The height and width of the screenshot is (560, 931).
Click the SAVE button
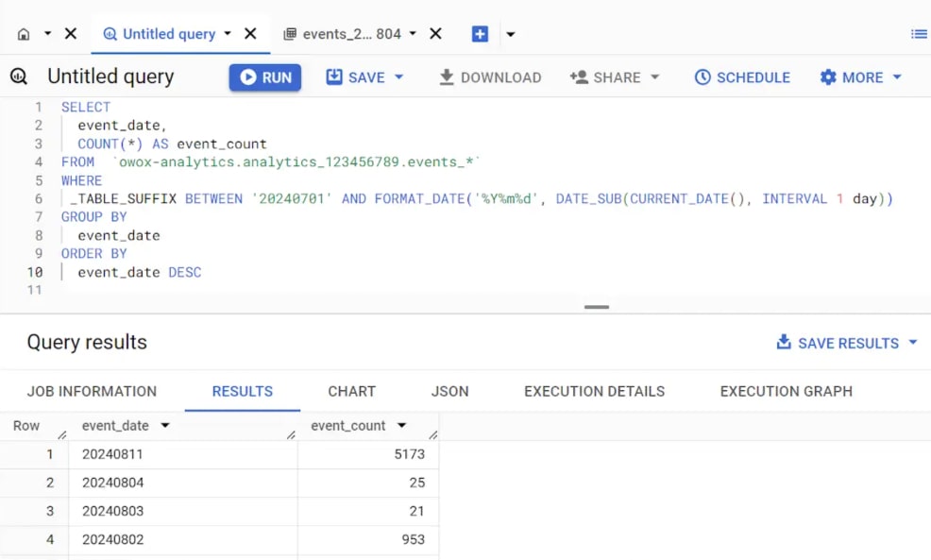[x=356, y=77]
